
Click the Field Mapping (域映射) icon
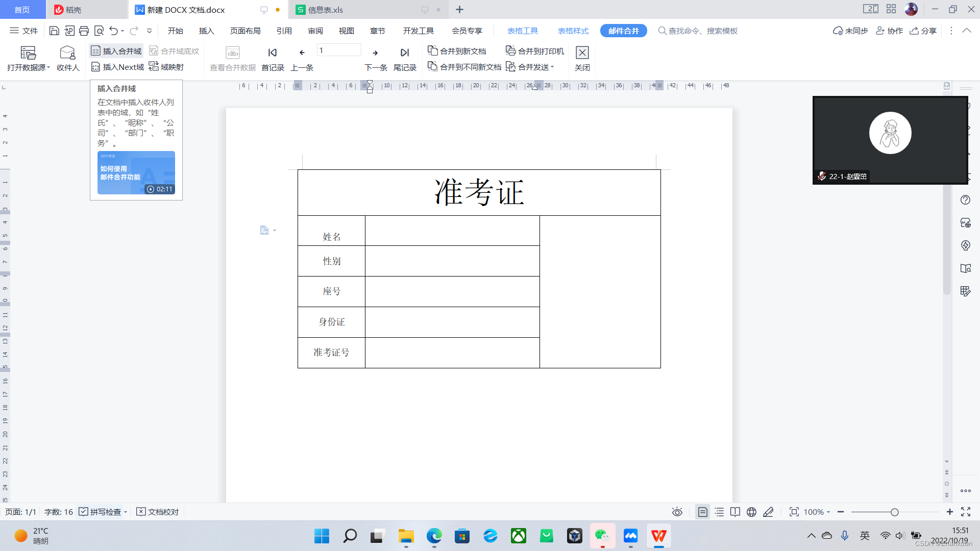pos(154,66)
